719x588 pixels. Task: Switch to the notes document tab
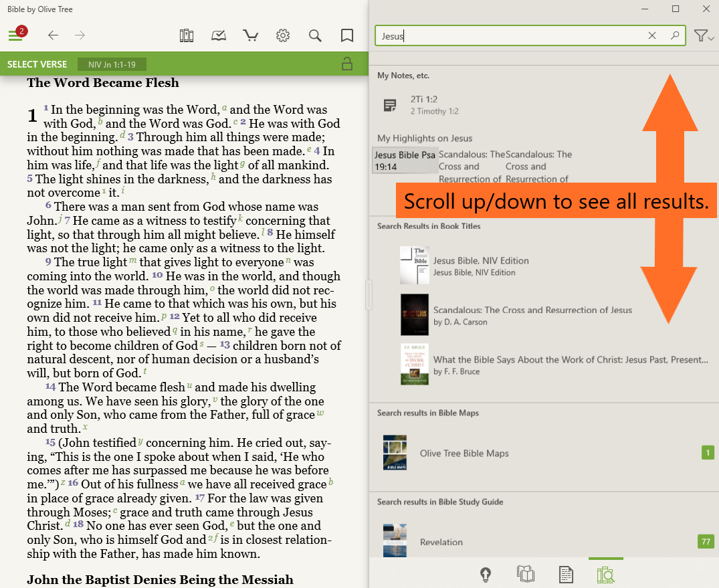(x=566, y=574)
